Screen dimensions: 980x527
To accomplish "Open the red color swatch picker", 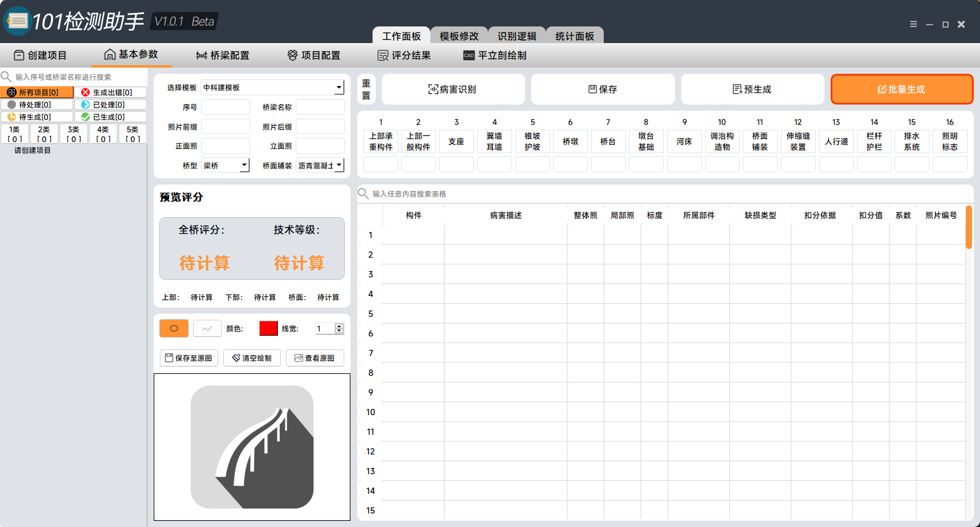I will pyautogui.click(x=268, y=328).
